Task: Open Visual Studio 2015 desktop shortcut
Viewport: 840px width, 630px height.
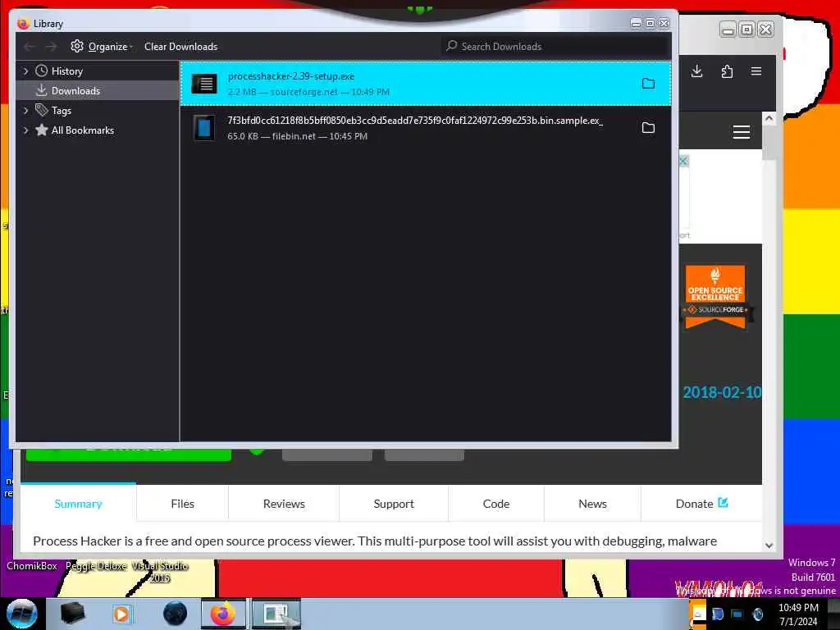Action: [x=160, y=572]
